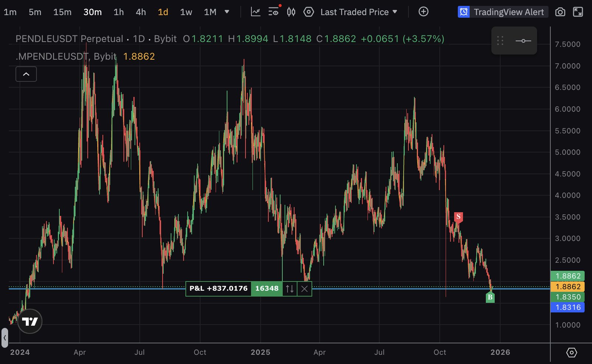This screenshot has width=592, height=364.
Task: Switch to 1M monthly timeframe
Action: pos(210,12)
